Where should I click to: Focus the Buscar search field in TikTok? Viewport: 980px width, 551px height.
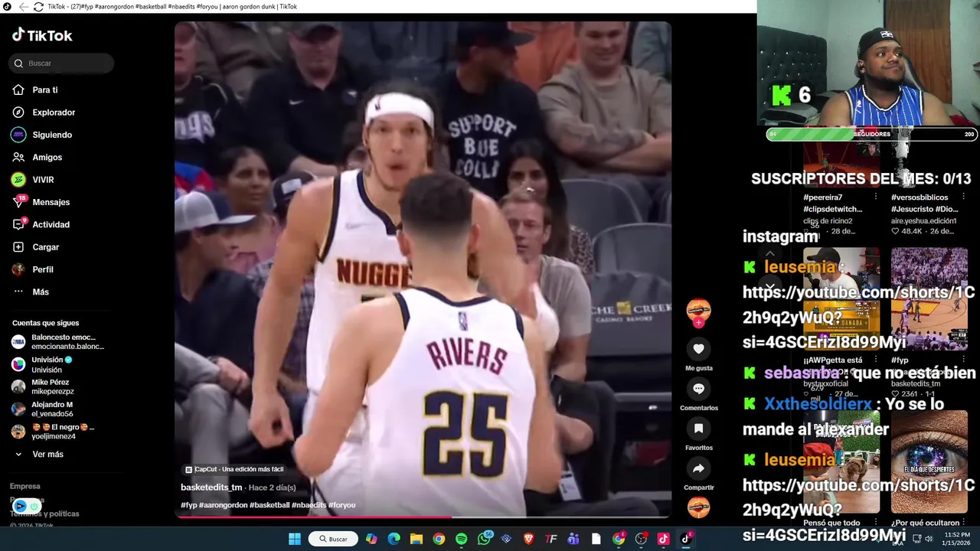(x=61, y=64)
